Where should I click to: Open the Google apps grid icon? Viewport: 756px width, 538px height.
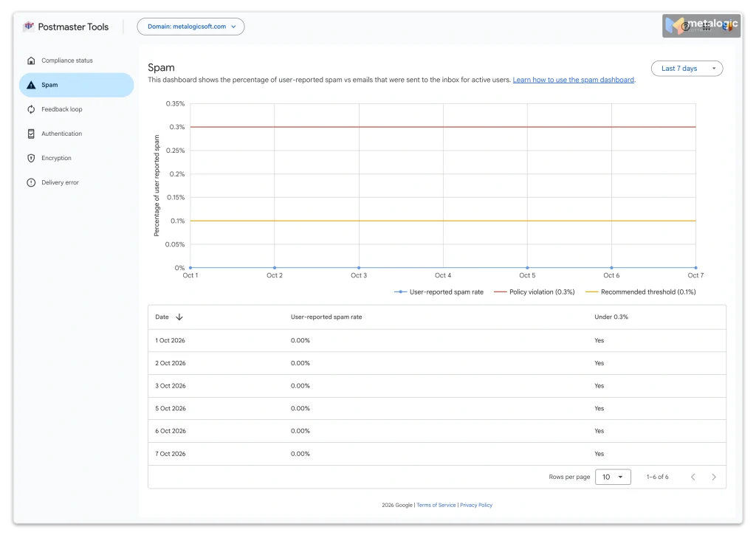click(x=707, y=27)
